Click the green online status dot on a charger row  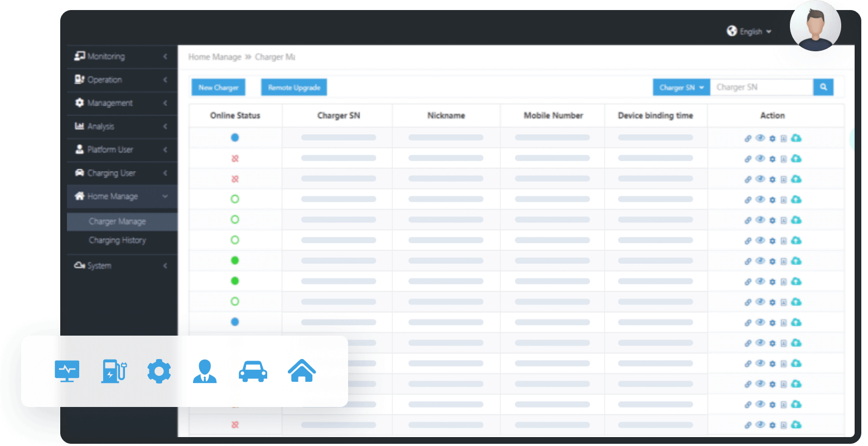click(234, 260)
